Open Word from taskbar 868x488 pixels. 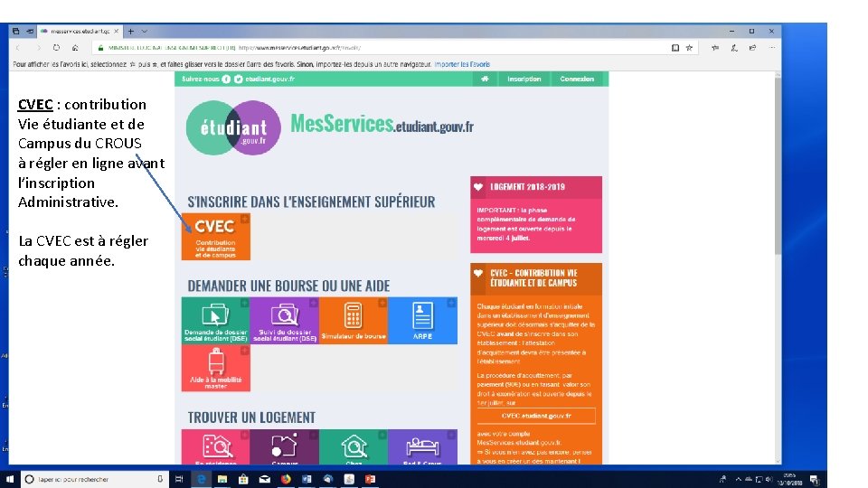pos(307,479)
